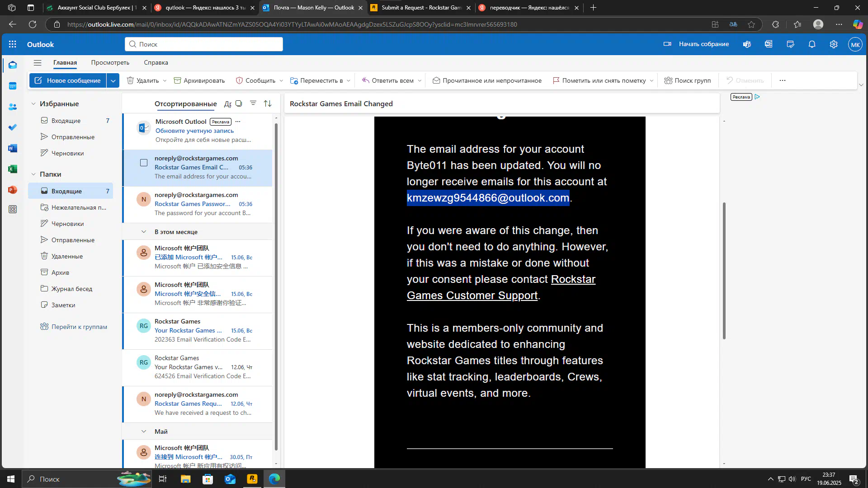Image resolution: width=868 pixels, height=488 pixels.
Task: Click the Новое сообщение button
Action: 68,80
